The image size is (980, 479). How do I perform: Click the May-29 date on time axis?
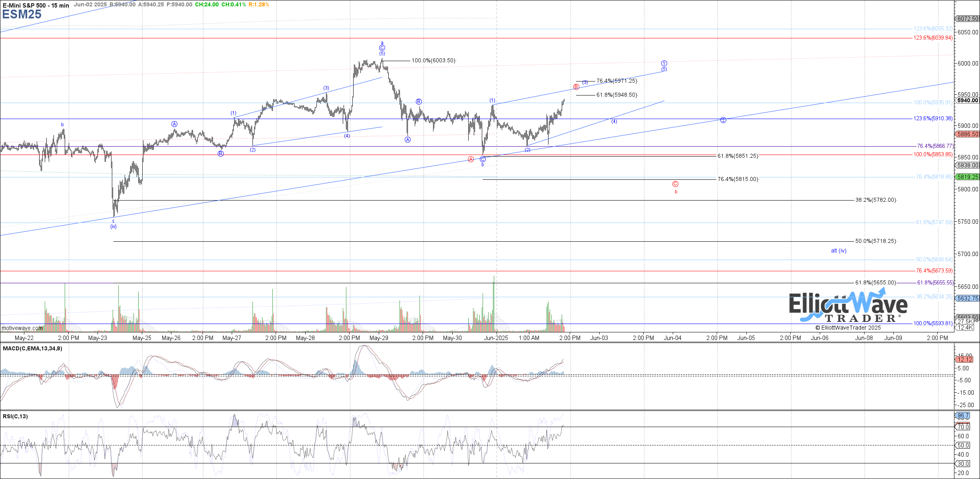click(379, 338)
